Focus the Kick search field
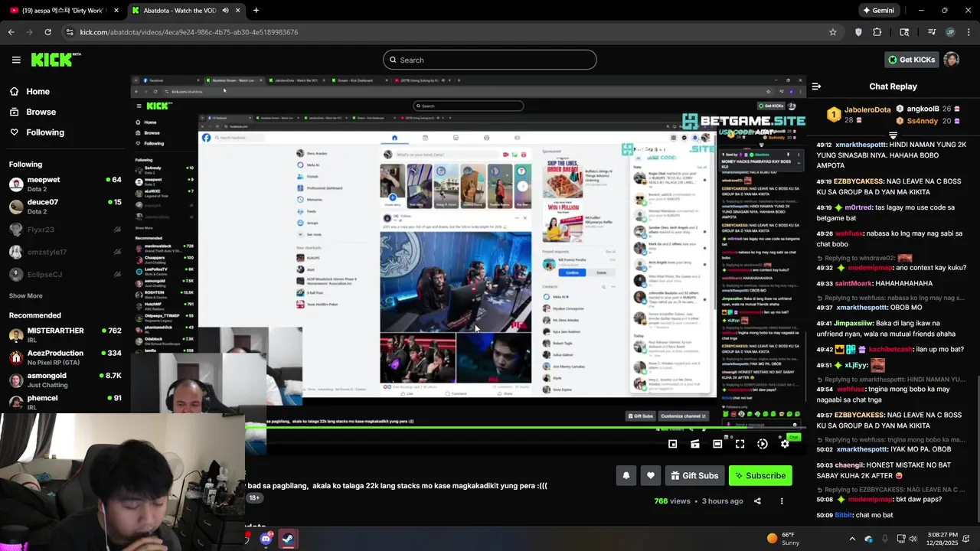This screenshot has height=551, width=980. point(490,60)
